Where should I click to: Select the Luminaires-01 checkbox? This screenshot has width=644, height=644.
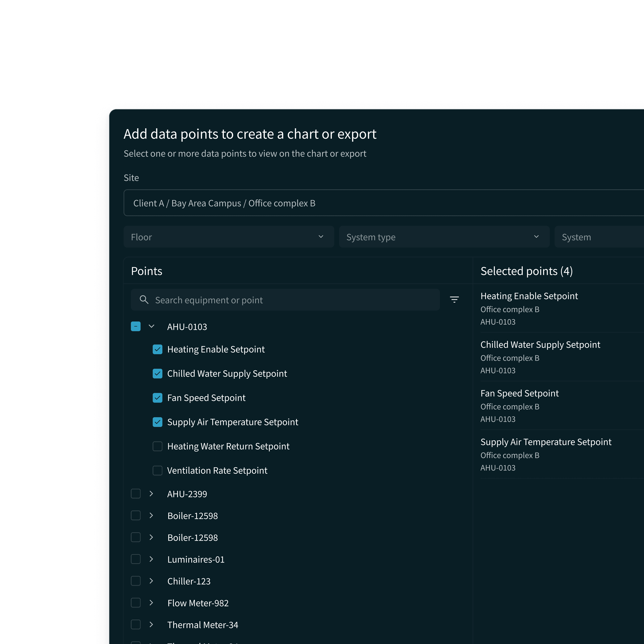[x=136, y=559]
